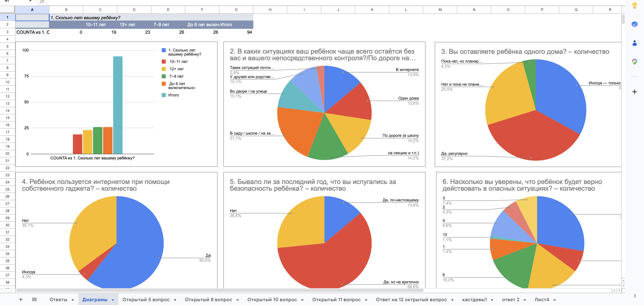Viewport: 644px width, 305px height.
Task: Click 'Да, но не критично' pie label
Action: [x=401, y=282]
